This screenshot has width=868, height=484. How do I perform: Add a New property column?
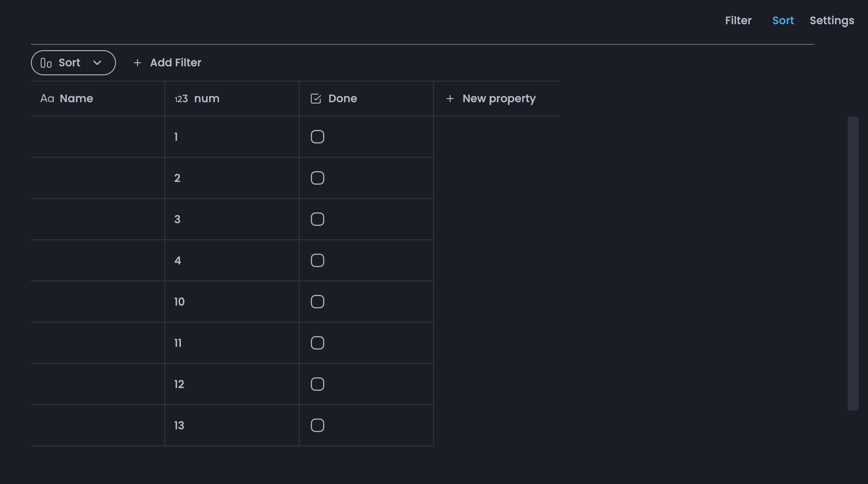click(499, 99)
